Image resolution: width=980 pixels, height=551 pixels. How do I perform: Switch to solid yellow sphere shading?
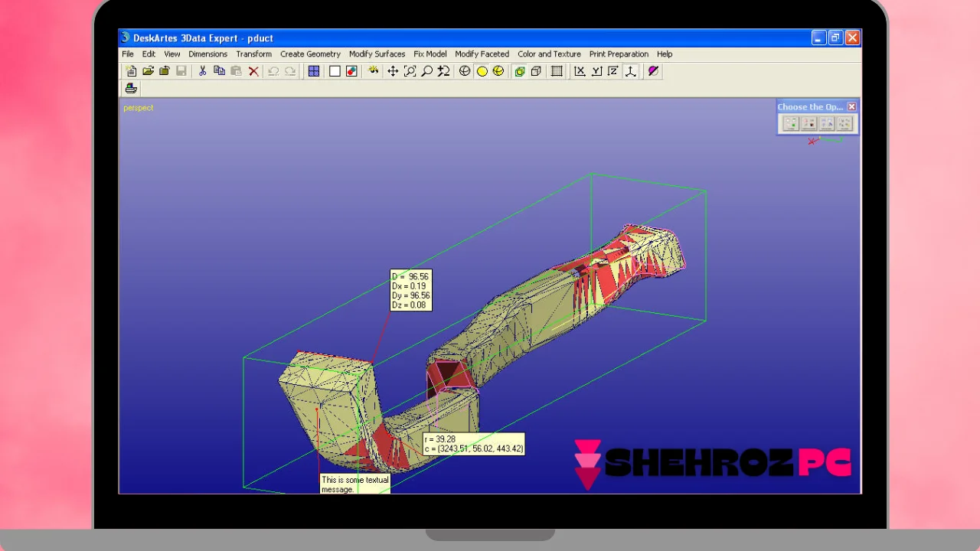(482, 71)
